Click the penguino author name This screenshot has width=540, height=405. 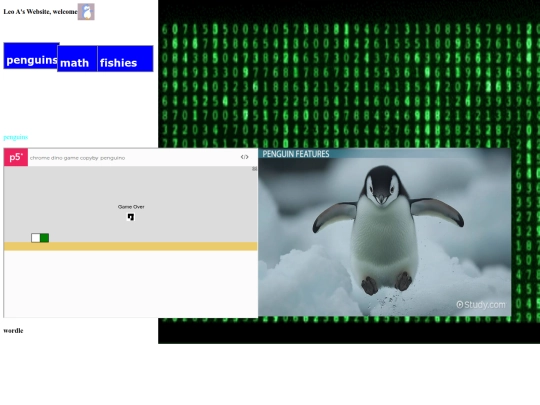point(113,158)
